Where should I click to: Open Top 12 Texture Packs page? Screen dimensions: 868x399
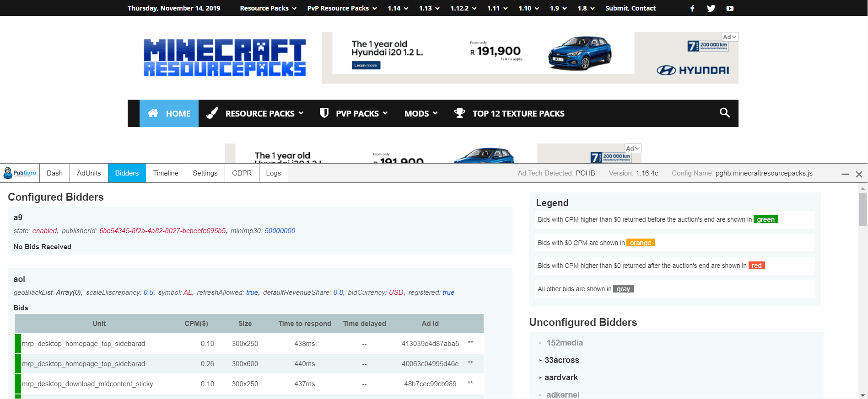[x=509, y=113]
